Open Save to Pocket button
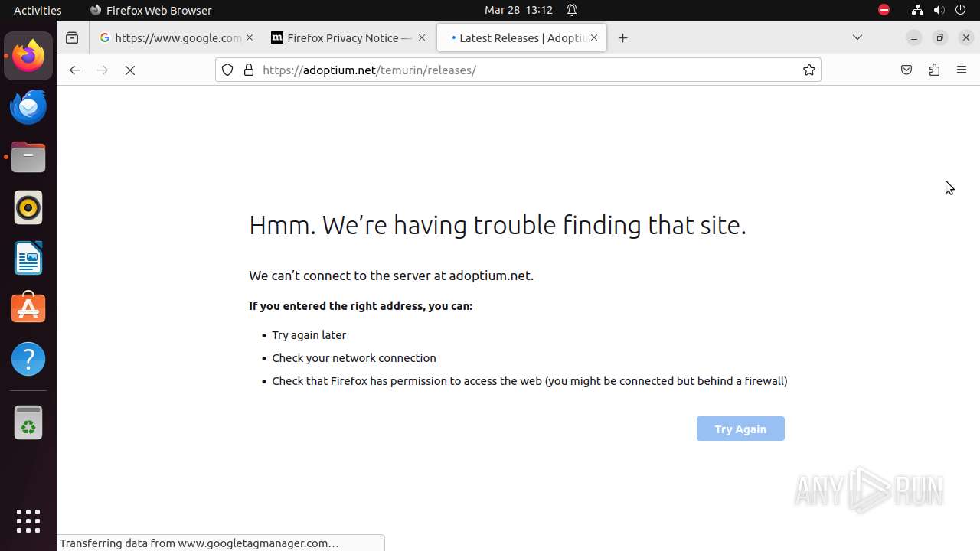Viewport: 980px width, 551px height. pyautogui.click(x=906, y=70)
